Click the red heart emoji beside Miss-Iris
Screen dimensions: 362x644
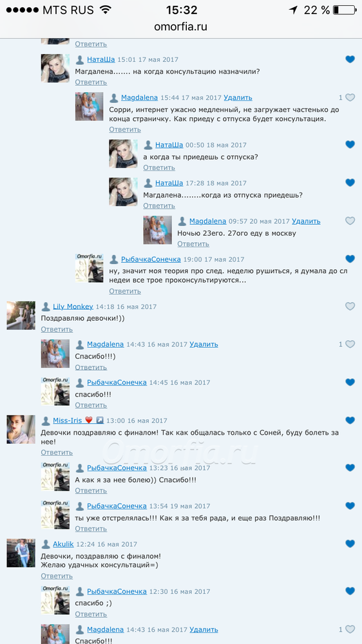89,420
